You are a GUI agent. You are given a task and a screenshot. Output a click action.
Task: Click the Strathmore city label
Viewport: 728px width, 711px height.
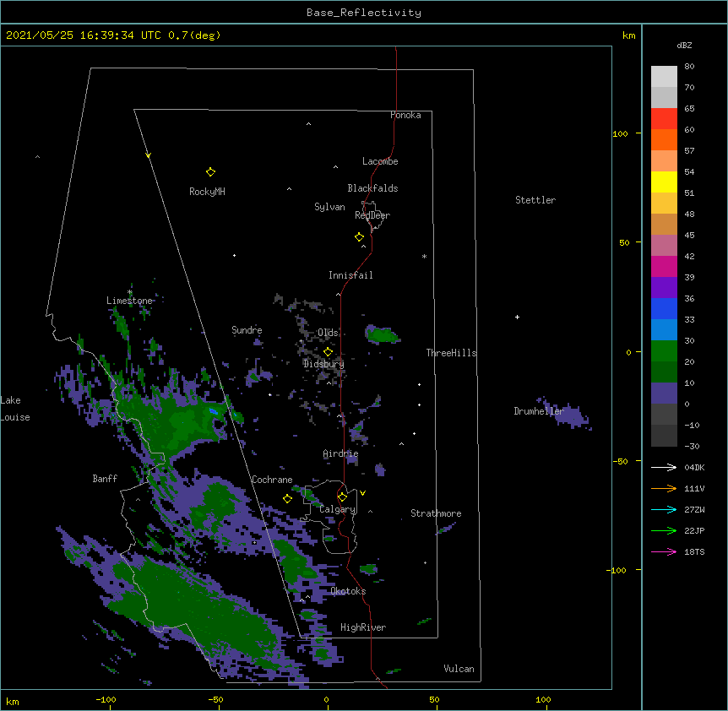point(436,513)
